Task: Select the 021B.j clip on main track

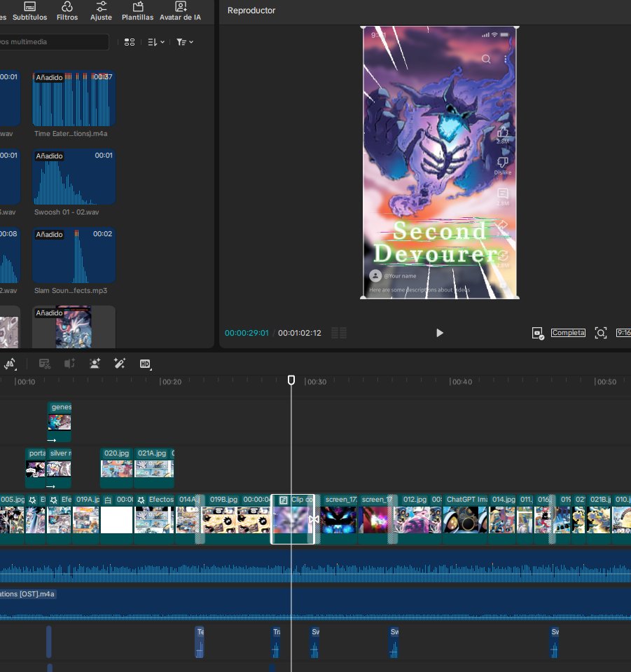Action: 599,519
